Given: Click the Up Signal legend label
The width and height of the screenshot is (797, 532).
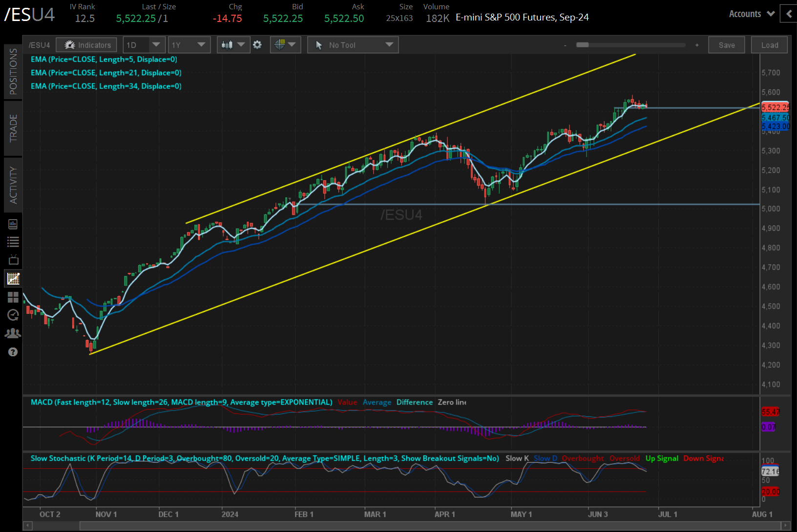Looking at the screenshot, I should coord(662,458).
